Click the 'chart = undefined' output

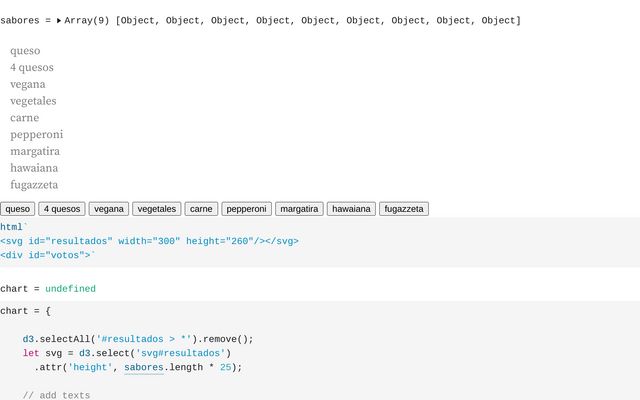[48, 289]
